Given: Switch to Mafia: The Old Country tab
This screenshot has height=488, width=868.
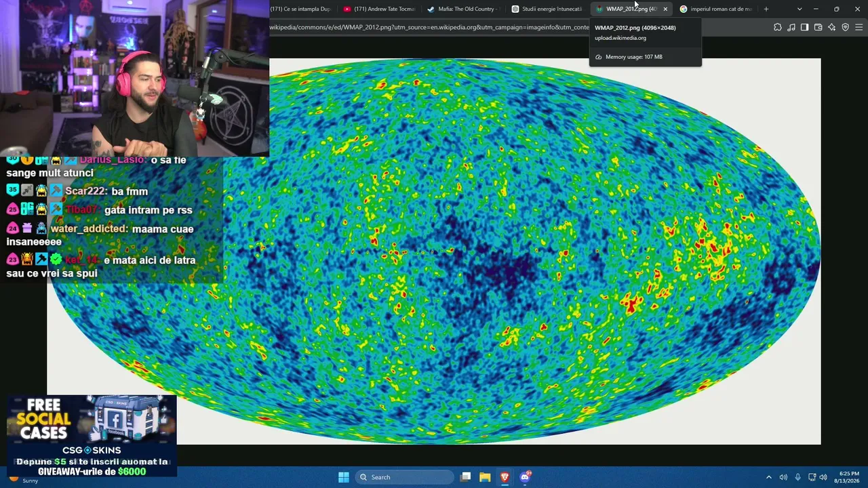Looking at the screenshot, I should click(462, 9).
